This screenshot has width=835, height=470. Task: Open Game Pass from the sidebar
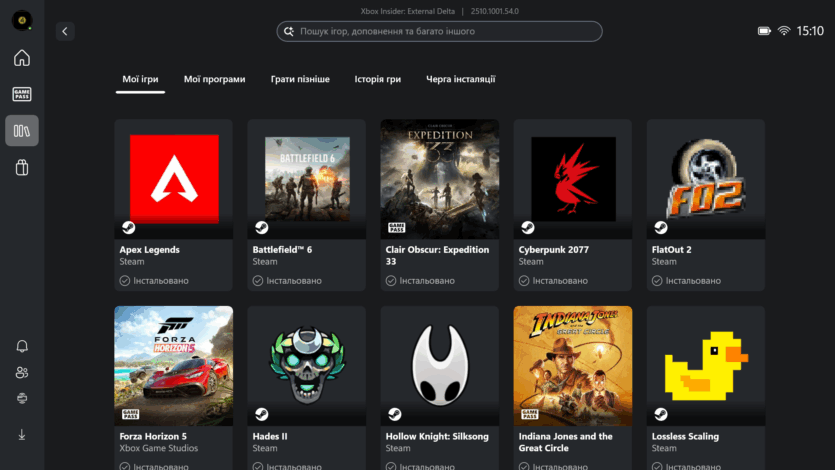[x=21, y=94]
